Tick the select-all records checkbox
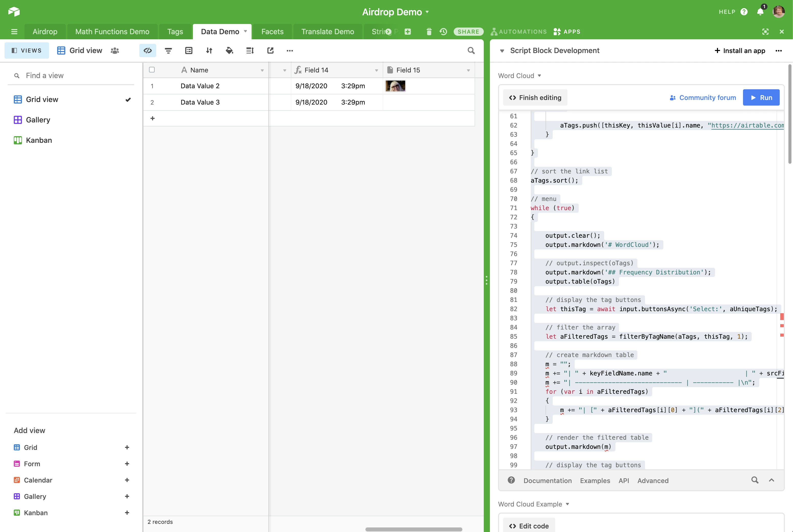 click(x=152, y=70)
